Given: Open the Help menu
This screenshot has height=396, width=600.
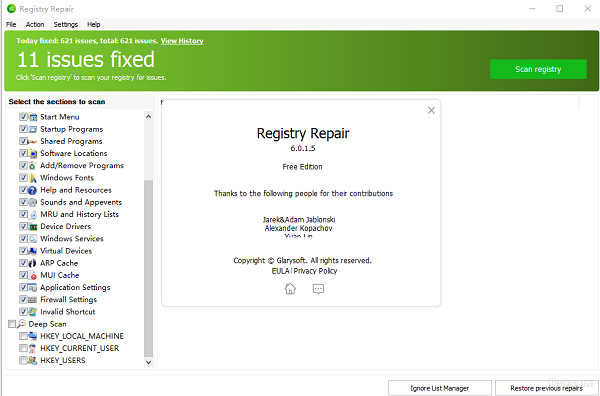Looking at the screenshot, I should [x=93, y=24].
